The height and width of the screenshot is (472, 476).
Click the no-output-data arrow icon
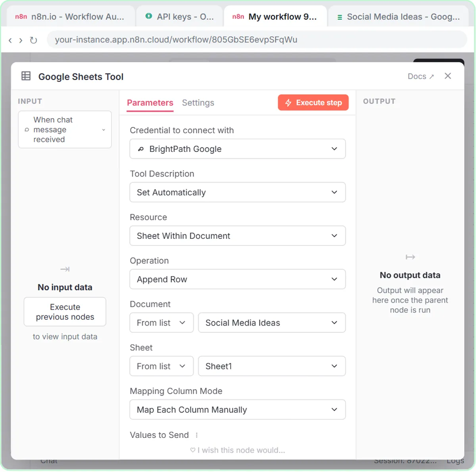tap(410, 257)
